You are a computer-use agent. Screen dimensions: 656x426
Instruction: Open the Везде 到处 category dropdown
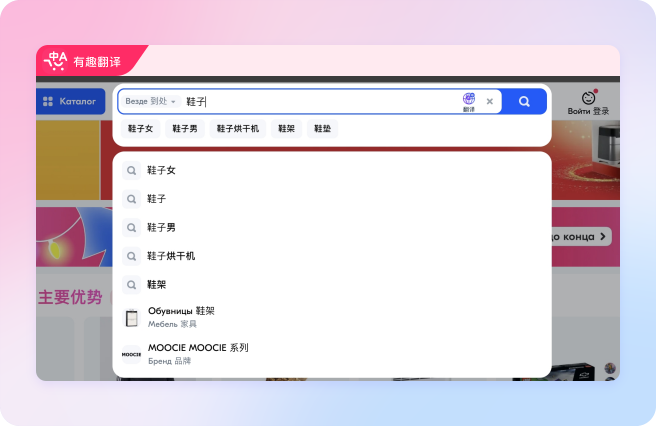tap(150, 101)
